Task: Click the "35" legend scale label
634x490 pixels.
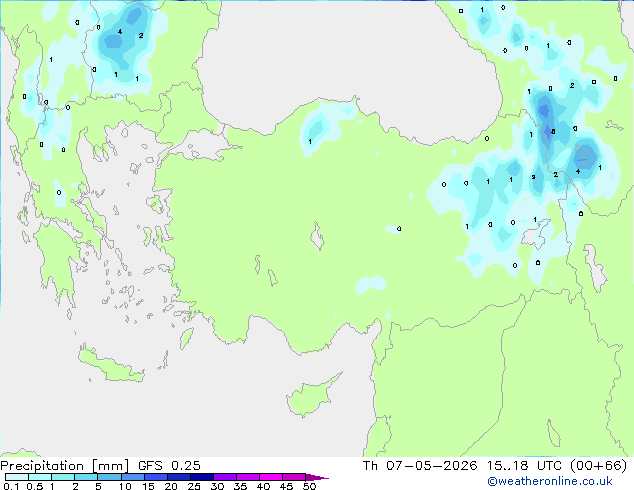Action: tap(240, 486)
